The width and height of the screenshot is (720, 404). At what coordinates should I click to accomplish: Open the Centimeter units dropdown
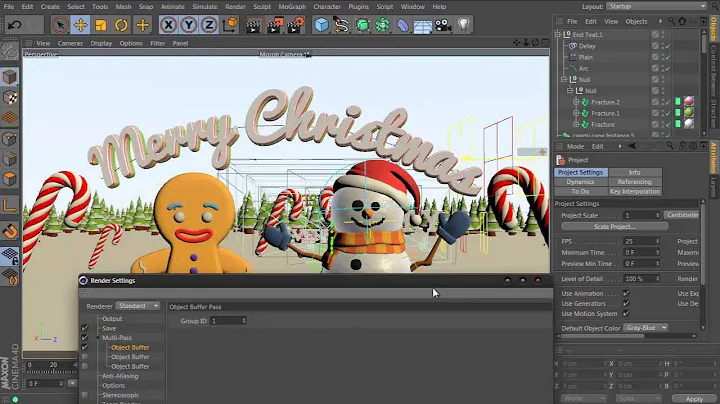[682, 215]
